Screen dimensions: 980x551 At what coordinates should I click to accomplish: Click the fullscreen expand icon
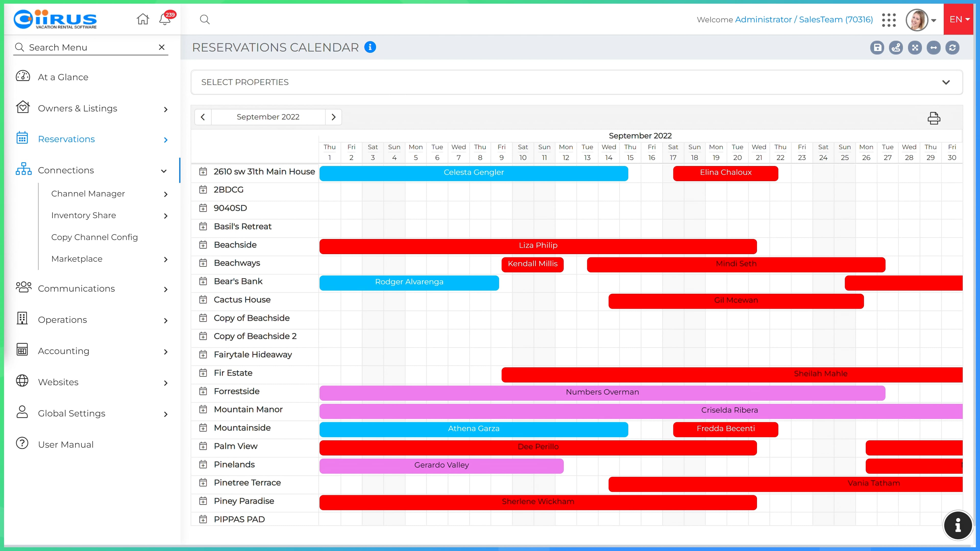(x=915, y=47)
